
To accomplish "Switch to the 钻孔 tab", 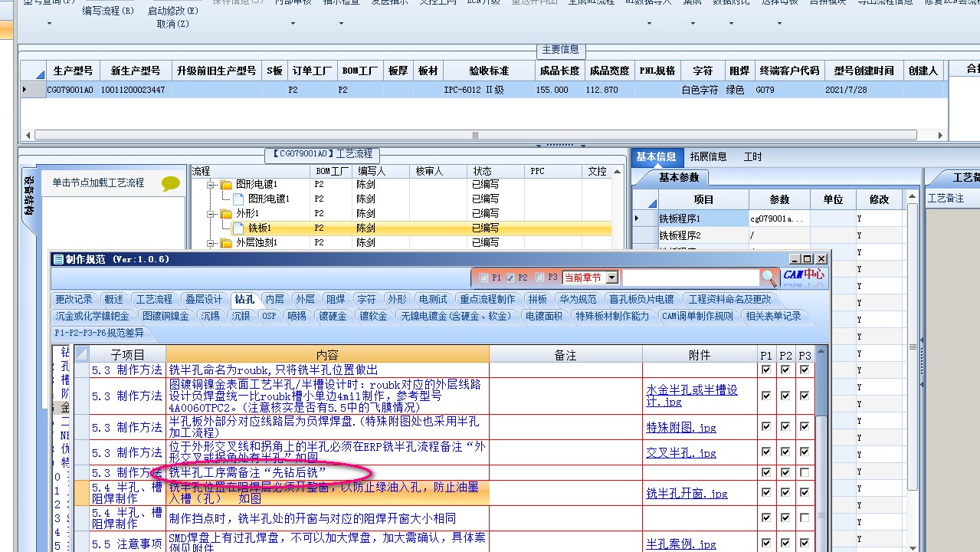I will click(x=245, y=299).
